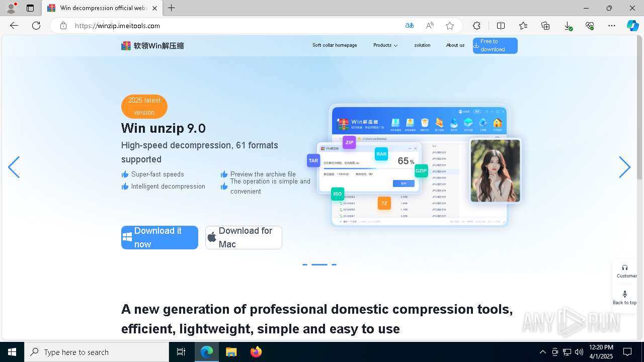Click the portrait photo thumbnail in the banner

[496, 171]
